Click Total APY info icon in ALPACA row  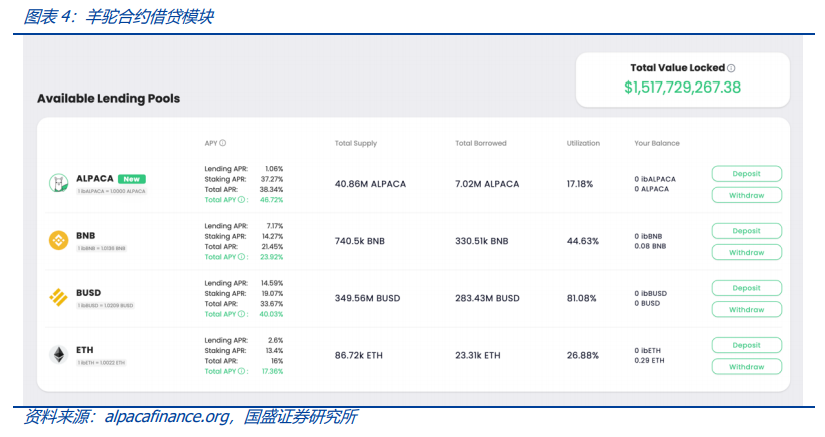click(241, 200)
